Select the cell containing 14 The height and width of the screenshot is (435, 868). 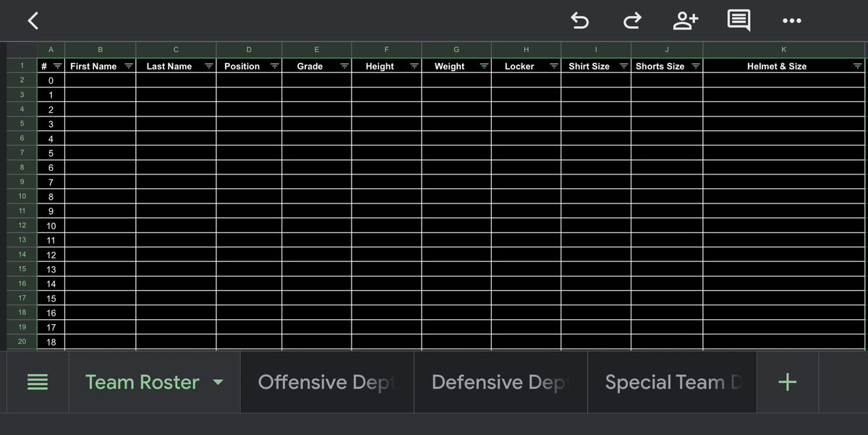pyautogui.click(x=51, y=284)
